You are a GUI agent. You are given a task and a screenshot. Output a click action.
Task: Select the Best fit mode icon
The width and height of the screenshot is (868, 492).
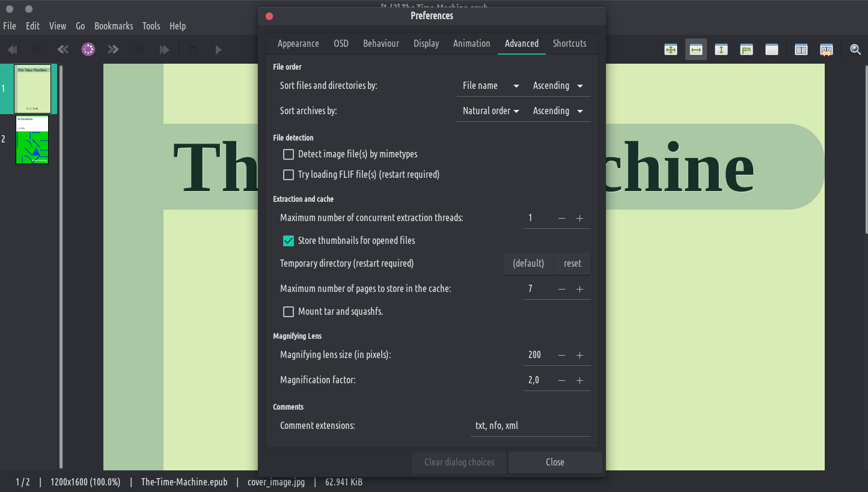click(x=671, y=50)
